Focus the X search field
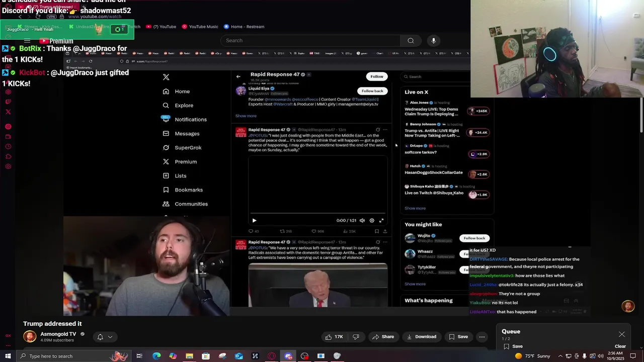 (436, 77)
